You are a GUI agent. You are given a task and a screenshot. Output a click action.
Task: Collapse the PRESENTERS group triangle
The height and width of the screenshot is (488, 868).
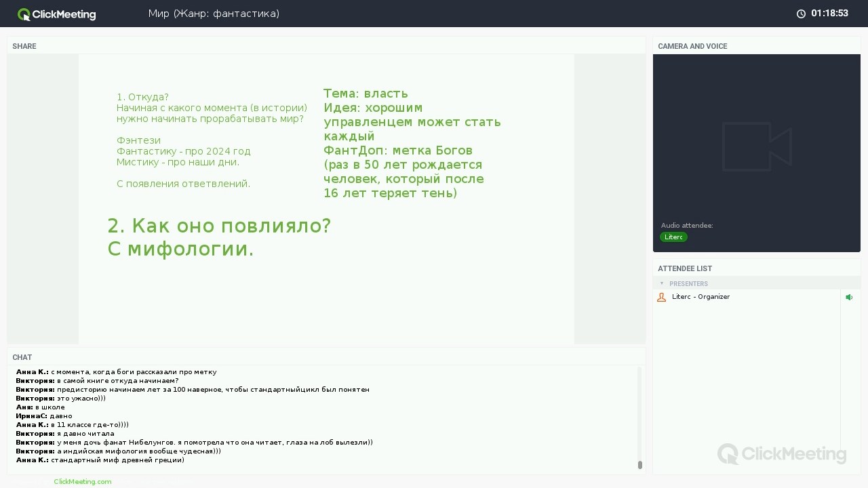(662, 284)
